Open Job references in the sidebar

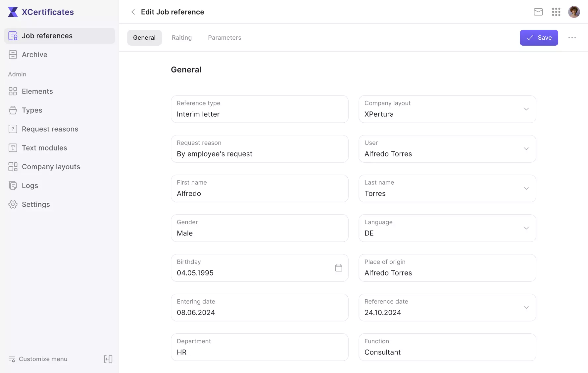click(x=60, y=36)
